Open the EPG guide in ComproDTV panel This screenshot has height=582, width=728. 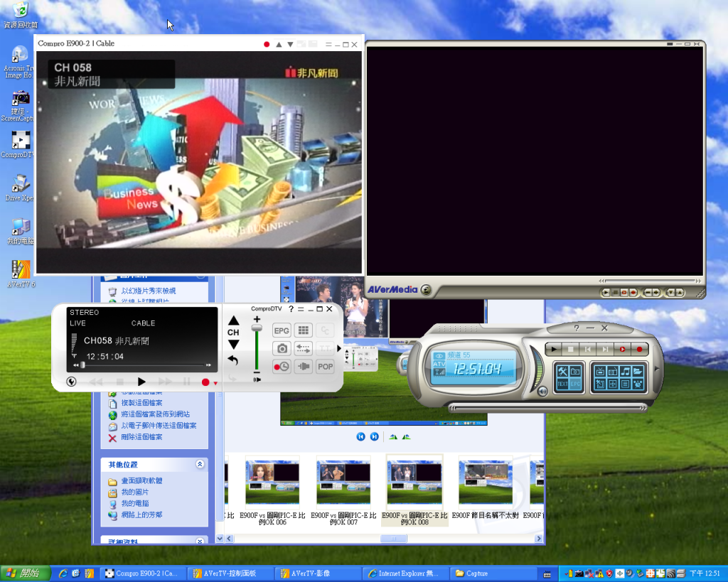[x=282, y=330]
